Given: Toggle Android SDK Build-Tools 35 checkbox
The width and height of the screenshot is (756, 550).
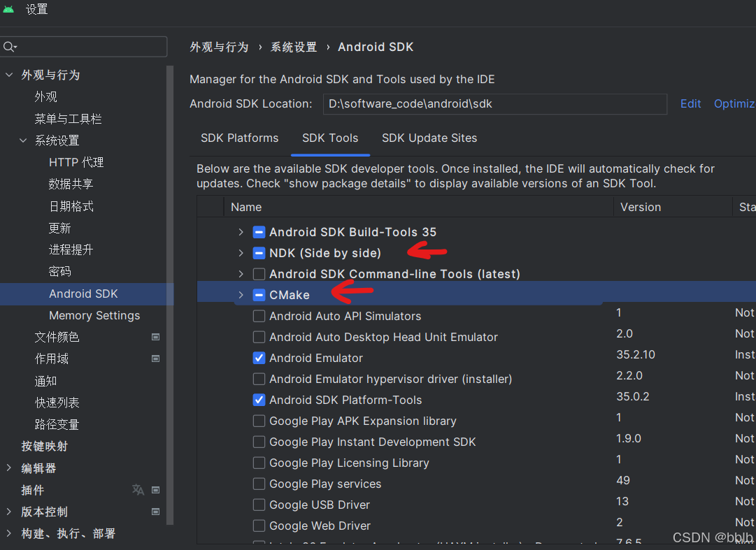Looking at the screenshot, I should tap(259, 232).
